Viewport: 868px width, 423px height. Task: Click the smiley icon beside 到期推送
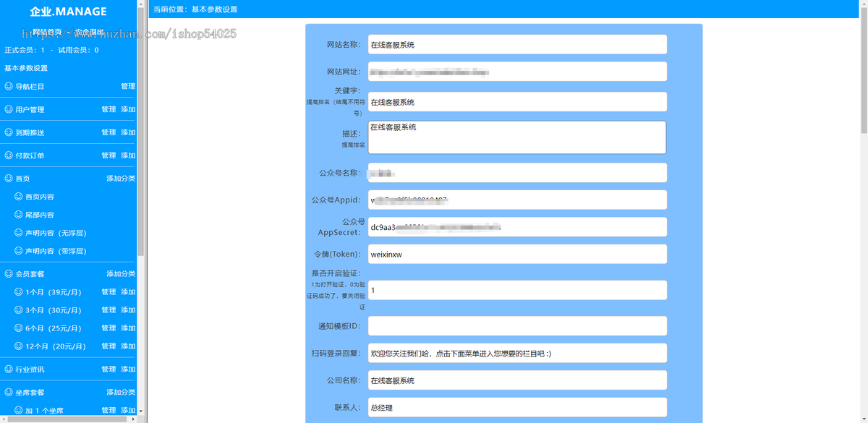[x=9, y=132]
